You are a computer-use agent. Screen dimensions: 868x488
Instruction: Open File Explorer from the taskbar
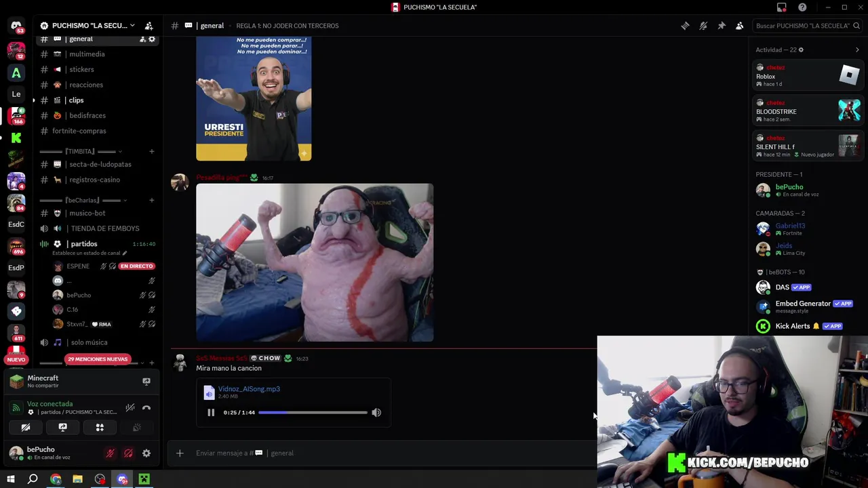77,479
